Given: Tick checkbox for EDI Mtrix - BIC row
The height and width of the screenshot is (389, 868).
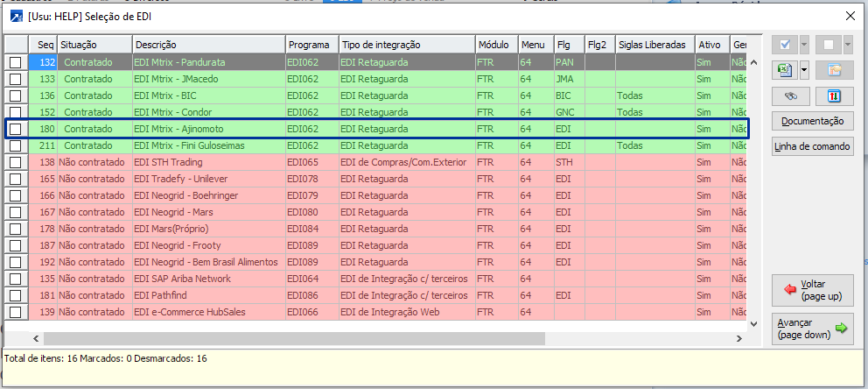Looking at the screenshot, I should click(x=16, y=95).
